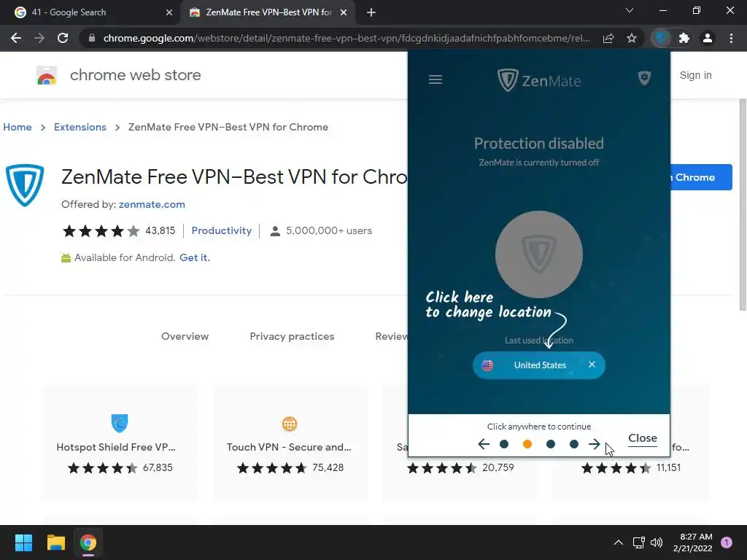Switch to the Reviews tab
This screenshot has height=560, width=747.
pos(392,336)
